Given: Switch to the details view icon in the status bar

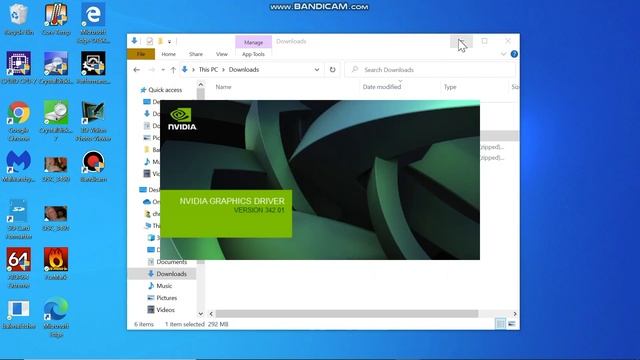Looking at the screenshot, I should click(x=500, y=324).
